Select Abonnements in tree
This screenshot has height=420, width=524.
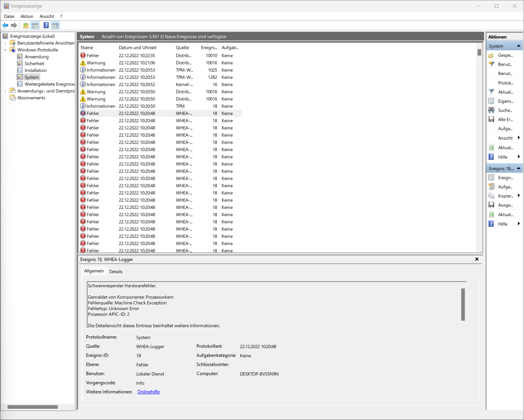(31, 98)
